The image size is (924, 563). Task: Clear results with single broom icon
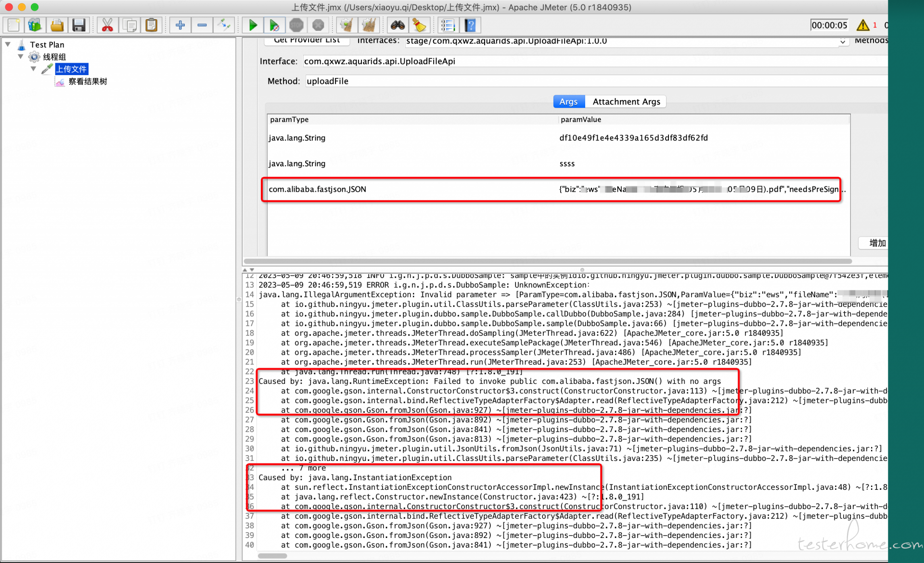coord(346,25)
